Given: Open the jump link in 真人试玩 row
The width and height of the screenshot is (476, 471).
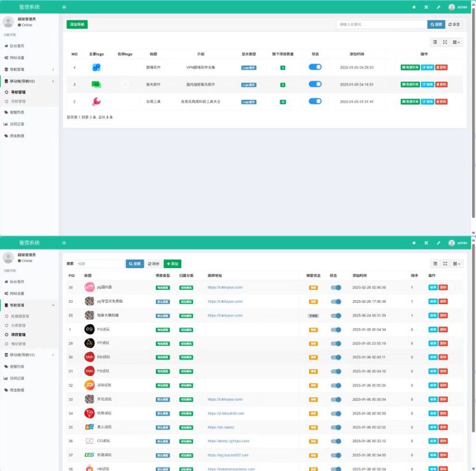Looking at the screenshot, I should pos(221,427).
